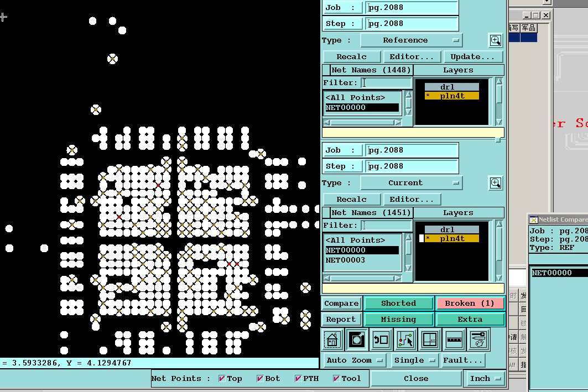Select NET00003 in Current net list

point(362,260)
